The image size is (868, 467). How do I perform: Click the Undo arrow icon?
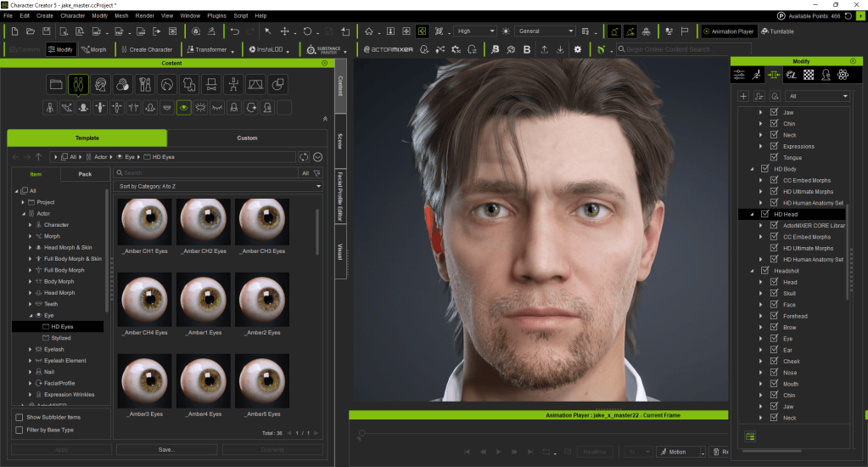235,31
